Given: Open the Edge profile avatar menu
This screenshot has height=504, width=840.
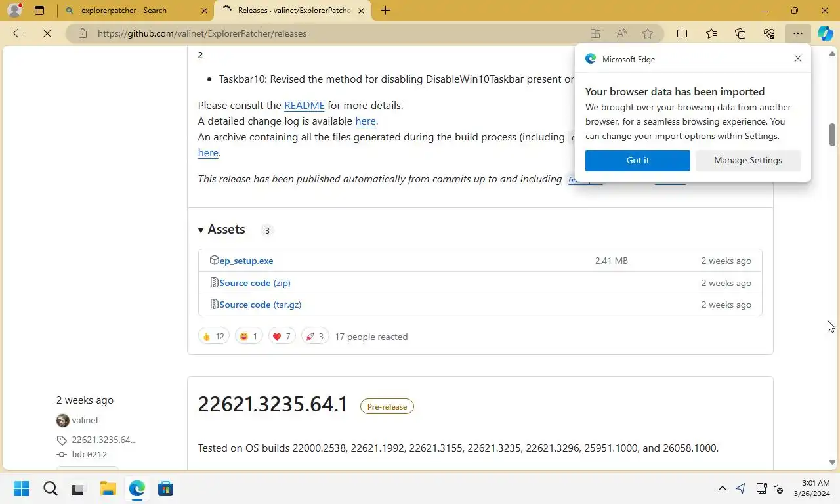Looking at the screenshot, I should [x=14, y=10].
